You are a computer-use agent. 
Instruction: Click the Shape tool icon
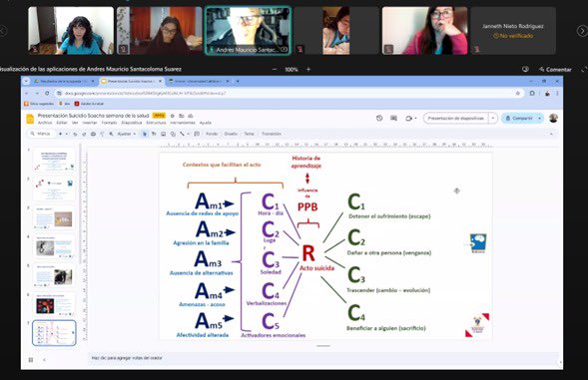[173, 134]
